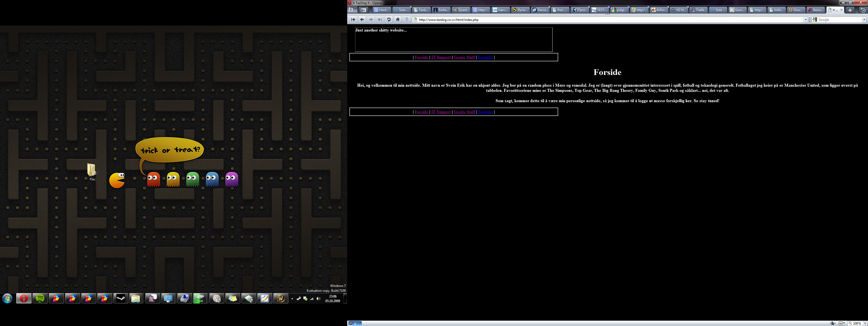Open the closed tabs trash icon
Image resolution: width=868 pixels, height=326 pixels.
[863, 10]
